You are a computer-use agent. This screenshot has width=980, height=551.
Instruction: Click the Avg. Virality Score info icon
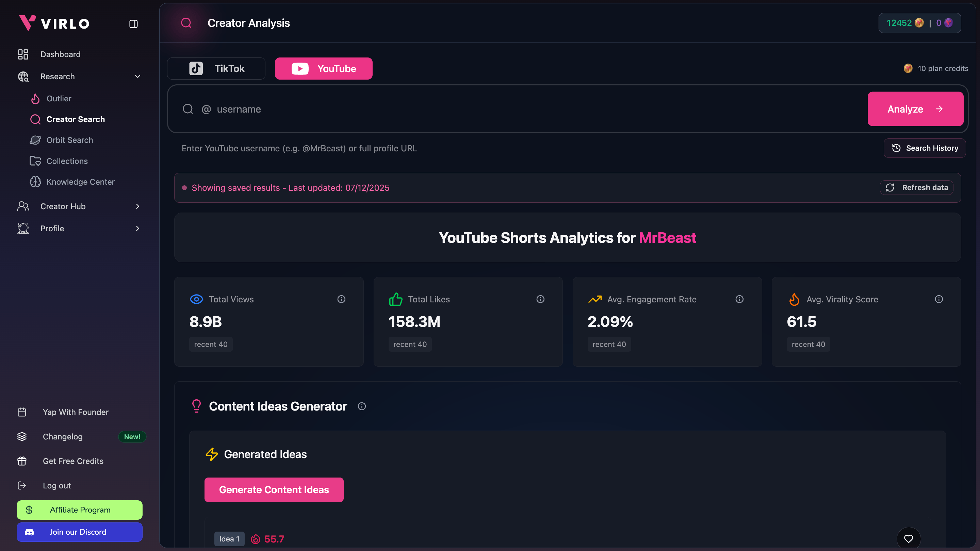(x=939, y=299)
